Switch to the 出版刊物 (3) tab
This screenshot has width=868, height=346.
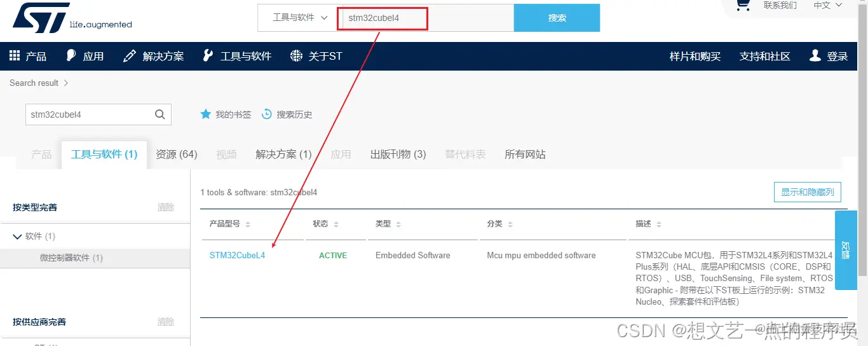(398, 155)
